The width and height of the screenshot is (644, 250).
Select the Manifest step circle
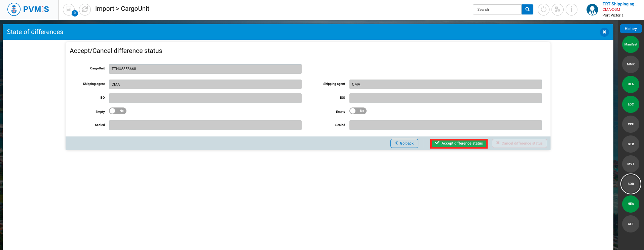[x=631, y=44]
